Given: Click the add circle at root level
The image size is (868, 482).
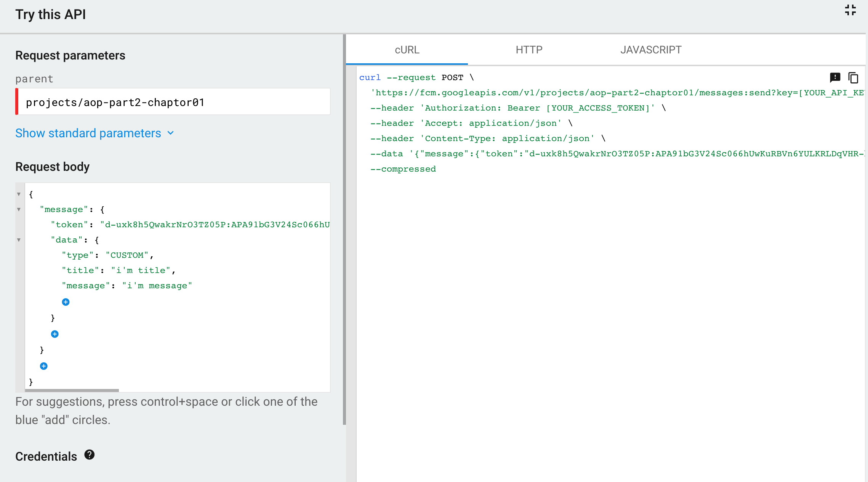Looking at the screenshot, I should pos(44,366).
